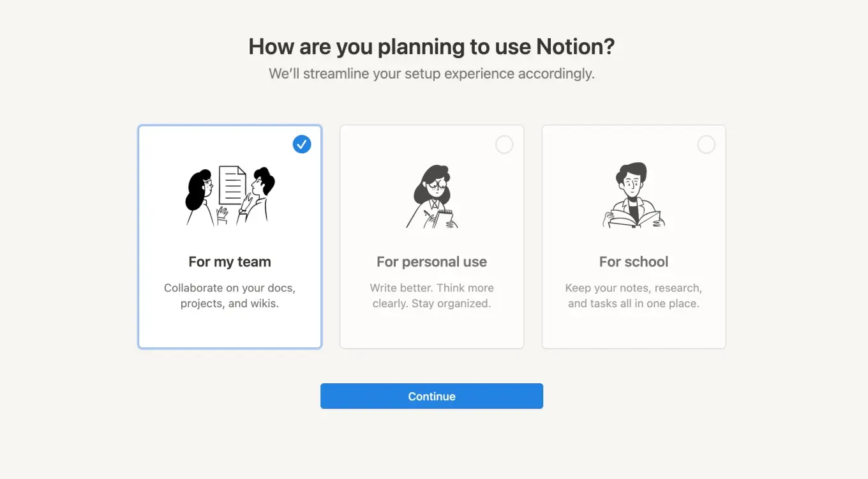
Task: Click "Keep your notes, research, and tasks" description
Action: point(634,296)
